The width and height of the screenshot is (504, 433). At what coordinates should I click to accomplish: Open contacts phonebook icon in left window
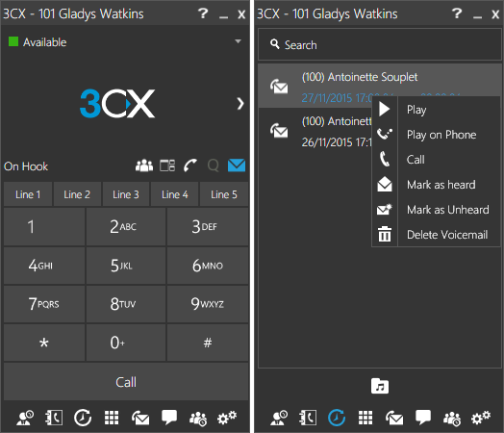[x=54, y=418]
